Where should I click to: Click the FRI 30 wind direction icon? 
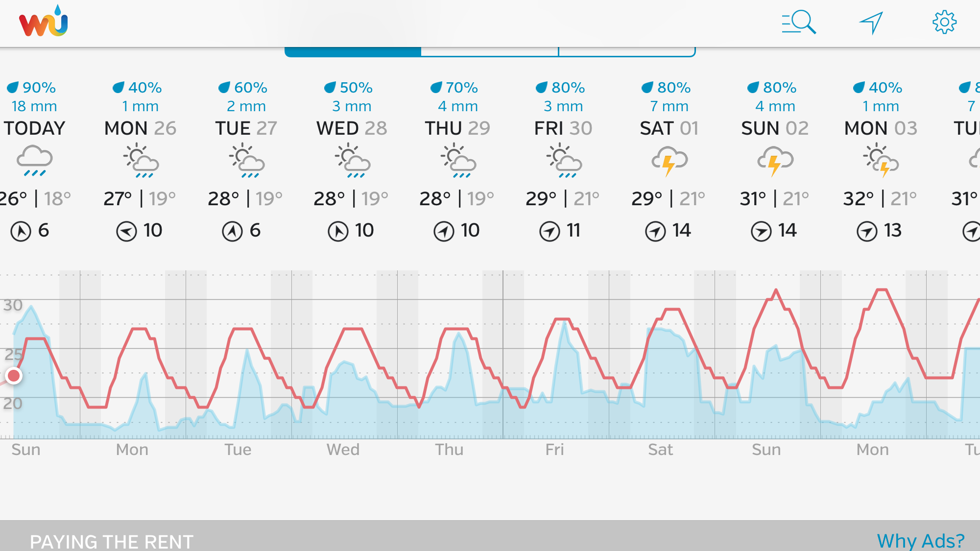(550, 231)
